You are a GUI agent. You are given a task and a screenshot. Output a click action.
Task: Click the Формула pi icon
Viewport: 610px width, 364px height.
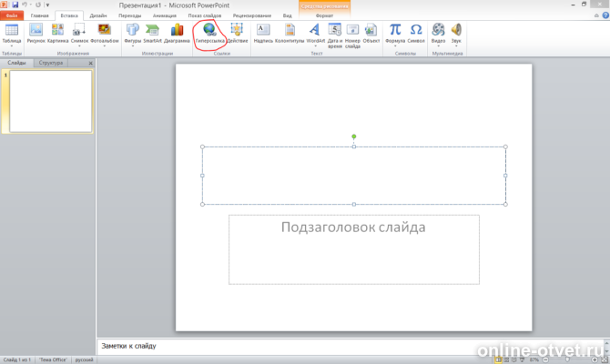click(x=395, y=30)
